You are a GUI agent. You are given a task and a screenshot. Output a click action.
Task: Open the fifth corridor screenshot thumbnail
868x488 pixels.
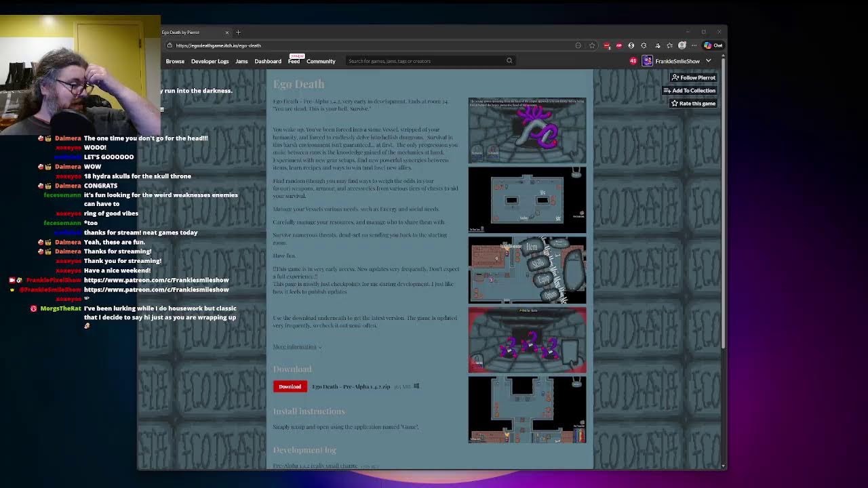527,409
